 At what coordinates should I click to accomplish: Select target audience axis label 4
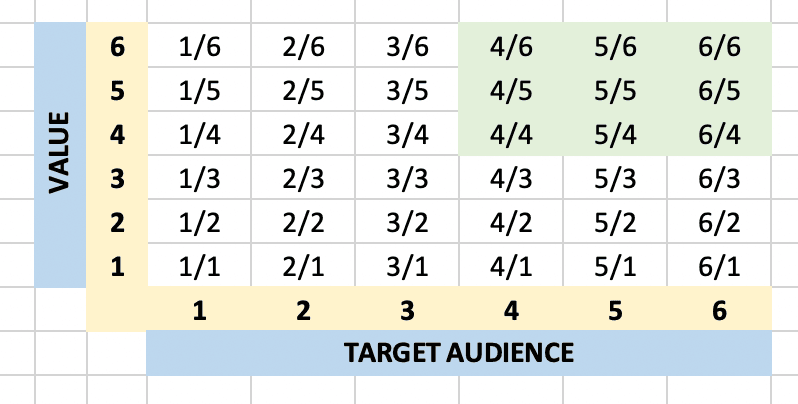[x=511, y=309]
